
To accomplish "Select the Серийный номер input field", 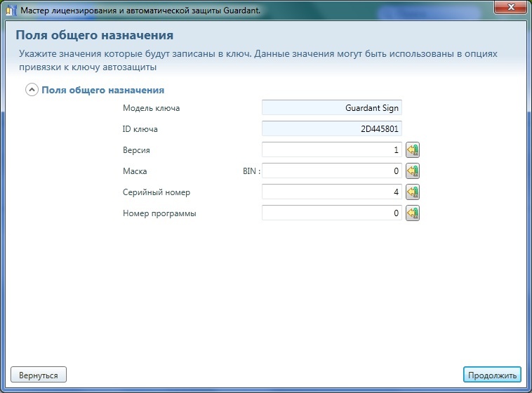I will click(x=331, y=192).
